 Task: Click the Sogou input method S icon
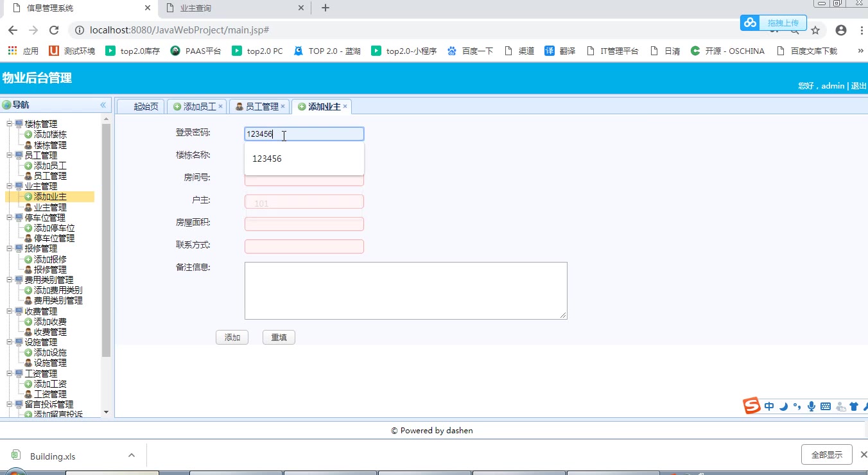[751, 406]
